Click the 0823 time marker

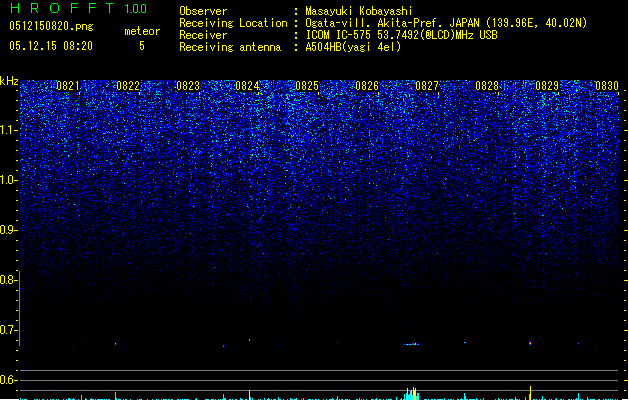point(188,86)
